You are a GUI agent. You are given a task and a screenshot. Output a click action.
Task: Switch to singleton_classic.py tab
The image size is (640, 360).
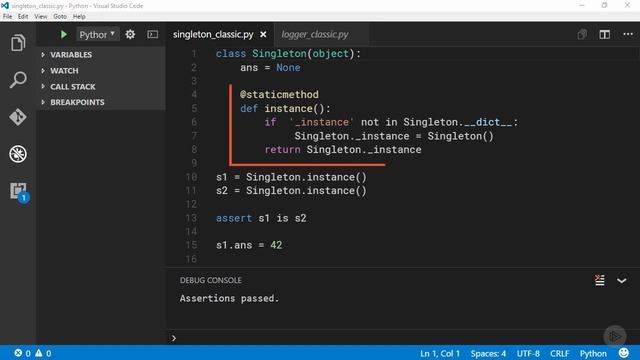213,35
